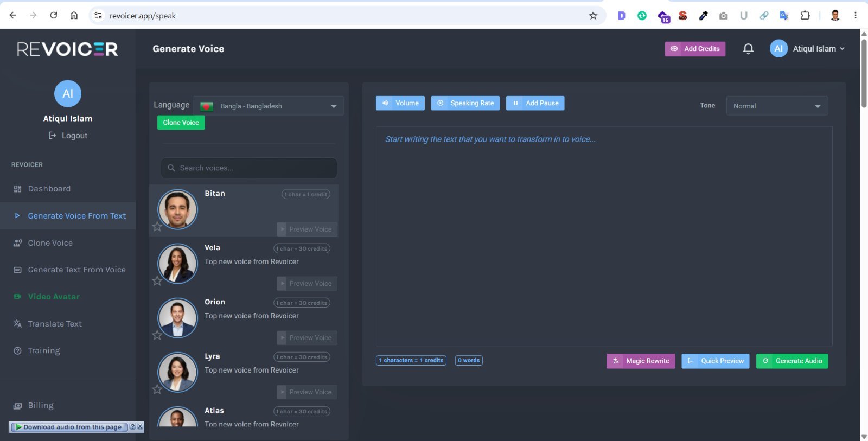
Task: Open the Tone dropdown set to Normal
Action: tap(777, 106)
